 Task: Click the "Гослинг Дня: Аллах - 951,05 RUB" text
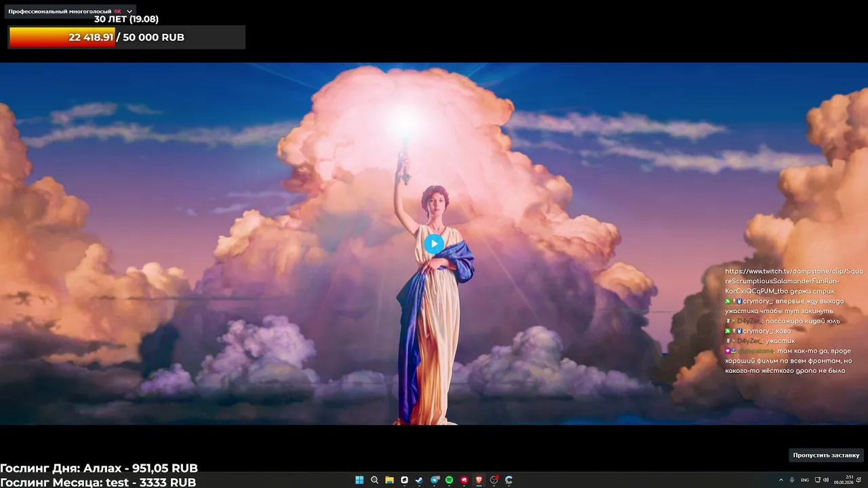click(99, 468)
